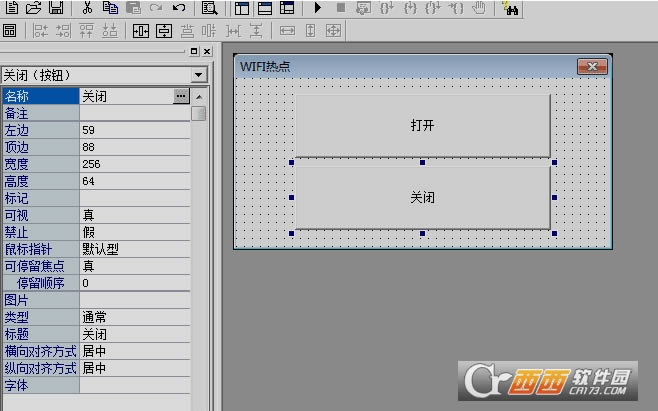Toggle the 禁止 property value 假

click(x=134, y=232)
